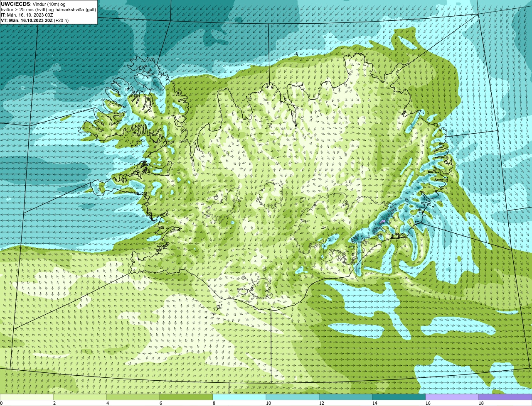Viewport: 532px width, 406px height.
Task: Click the legend scale label '8'
Action: pos(214,403)
